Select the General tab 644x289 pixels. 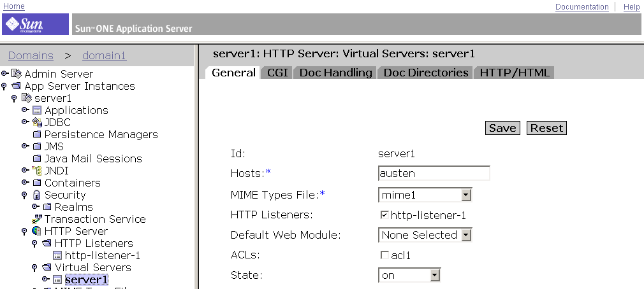click(x=233, y=73)
